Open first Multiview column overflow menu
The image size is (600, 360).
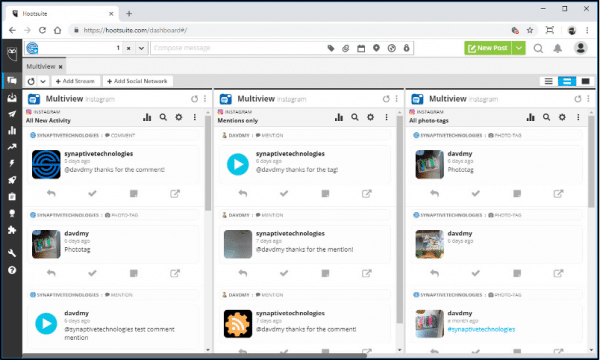205,99
